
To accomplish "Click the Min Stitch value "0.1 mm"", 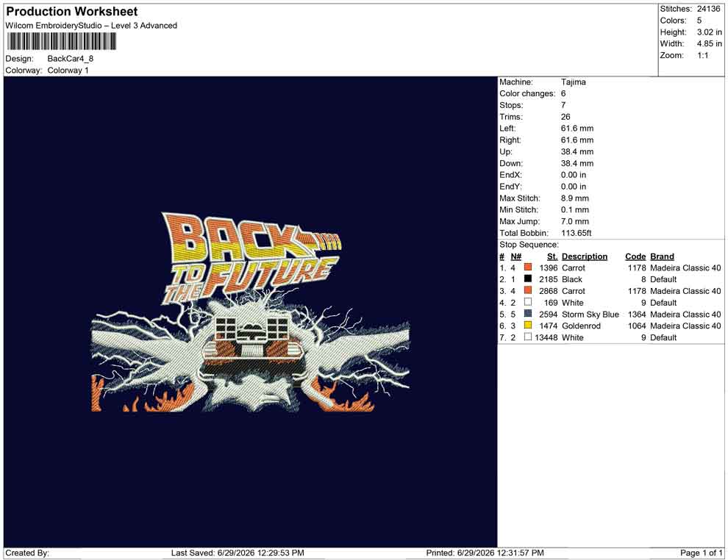I will pos(575,209).
